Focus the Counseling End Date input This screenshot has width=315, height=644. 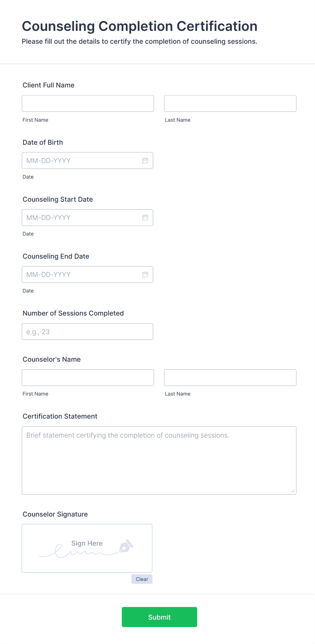point(81,275)
